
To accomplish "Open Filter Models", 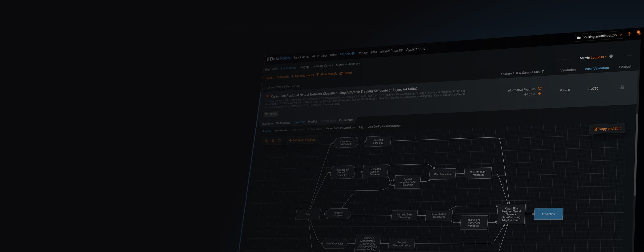I will 327,74.
